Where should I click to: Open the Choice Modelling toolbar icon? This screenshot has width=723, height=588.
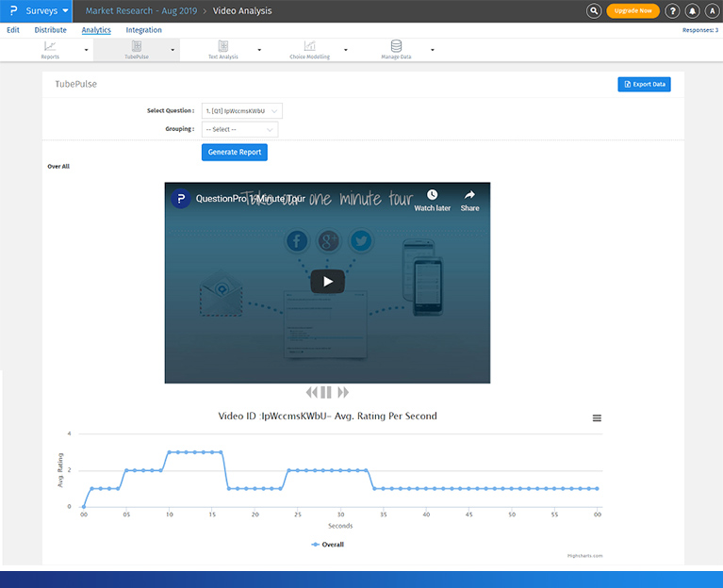point(310,50)
